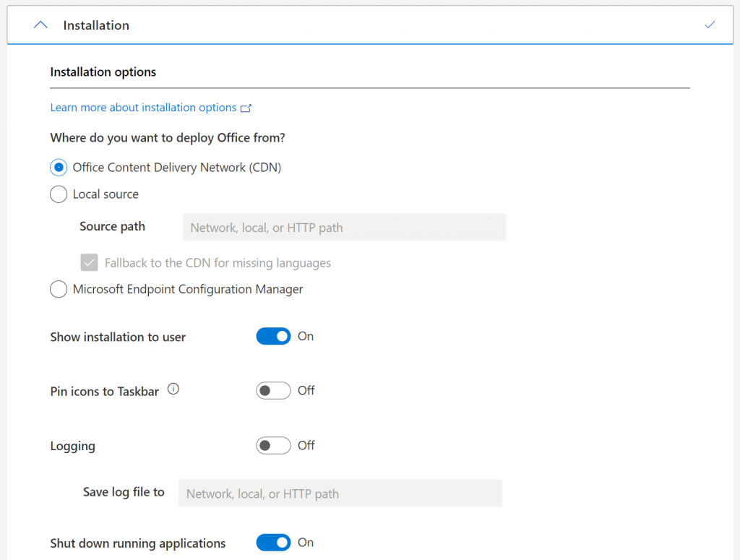
Task: Click the Pin icons to Taskbar label
Action: pyautogui.click(x=105, y=392)
